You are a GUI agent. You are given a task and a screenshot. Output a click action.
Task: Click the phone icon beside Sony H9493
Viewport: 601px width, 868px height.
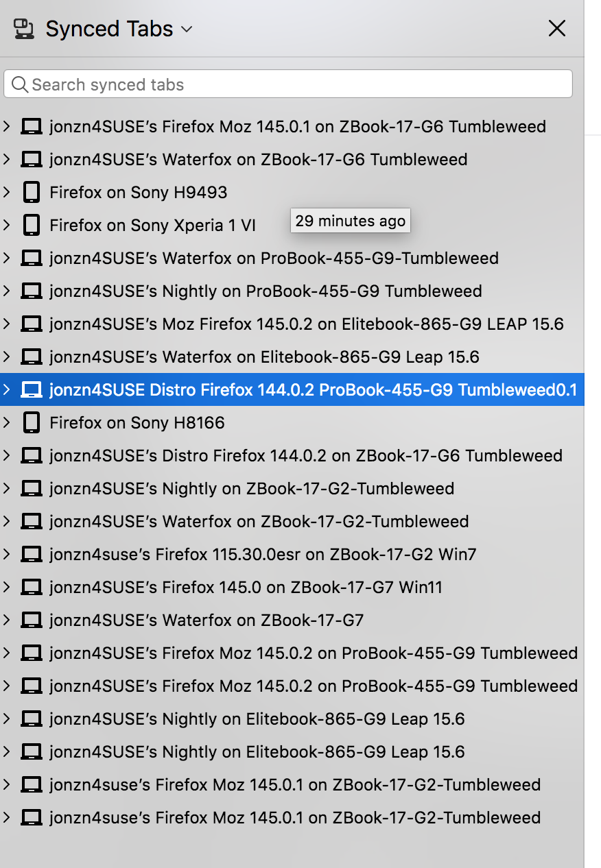point(31,193)
